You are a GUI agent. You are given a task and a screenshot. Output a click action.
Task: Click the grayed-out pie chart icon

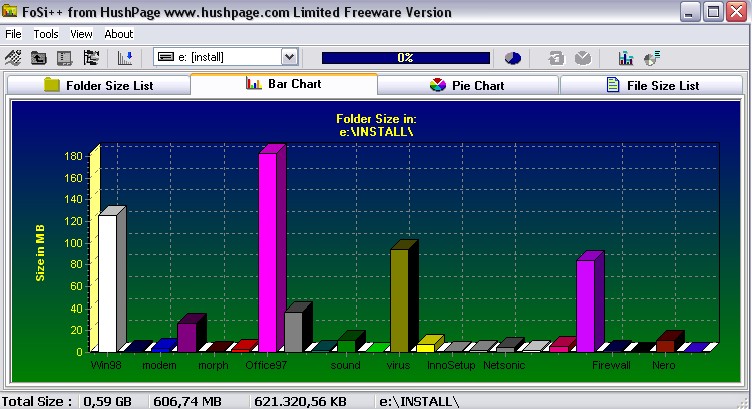pos(583,58)
